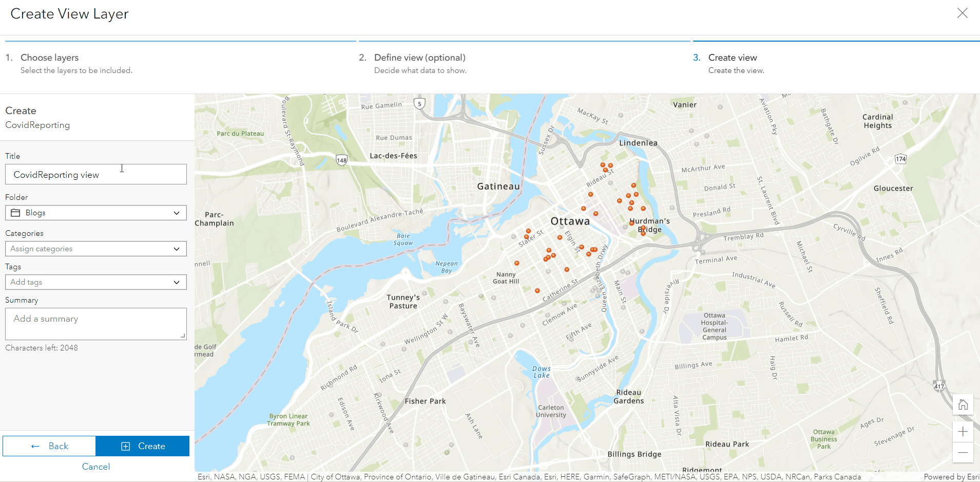Click the Highway 174 route shield

900,159
